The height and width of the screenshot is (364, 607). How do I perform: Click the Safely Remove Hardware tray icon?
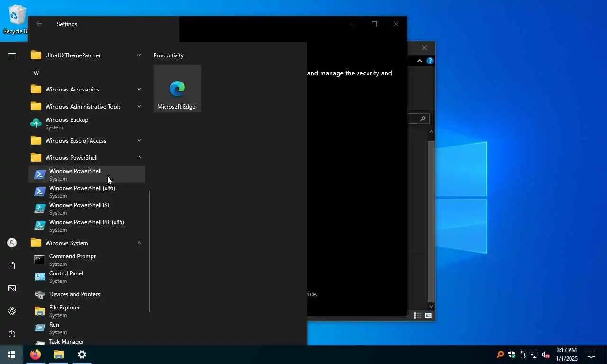click(x=523, y=355)
